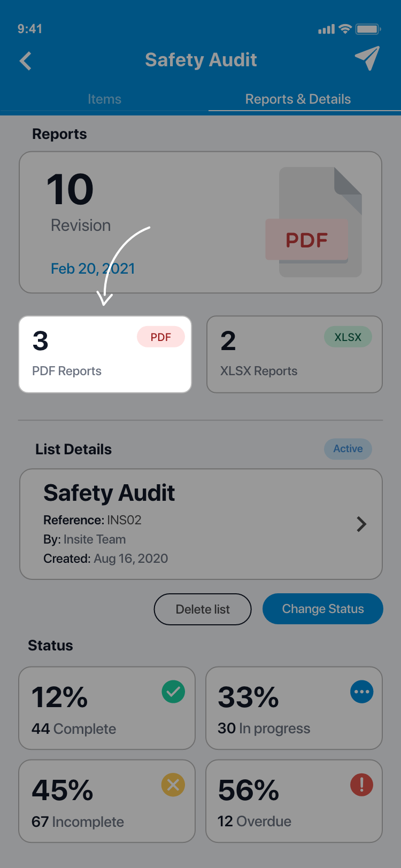
Task: Tap the yellow Incomplete X icon
Action: 173,785
